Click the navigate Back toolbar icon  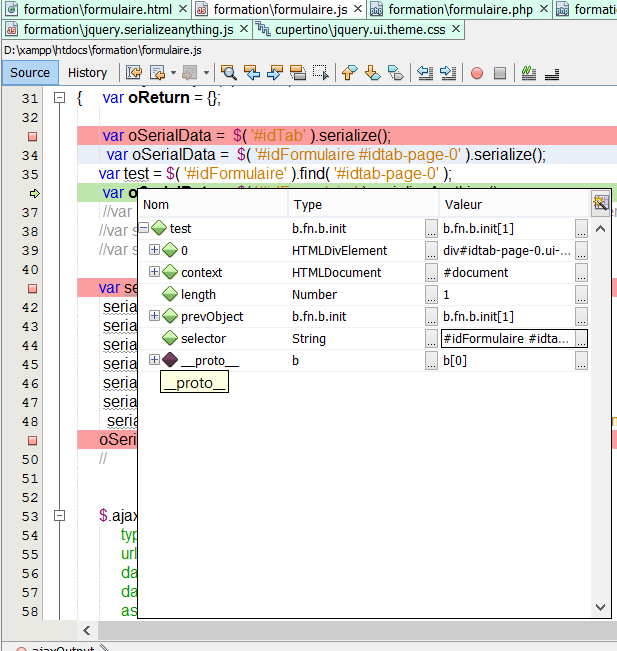click(157, 73)
